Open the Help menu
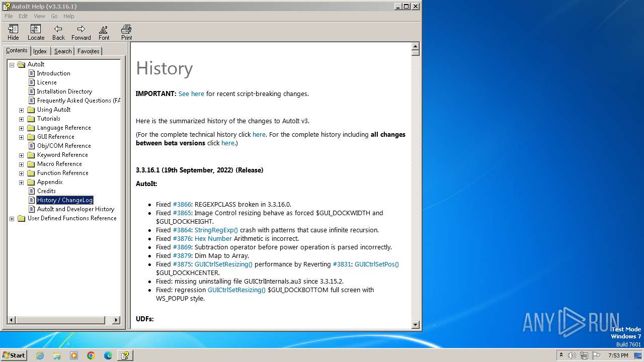644x362 pixels. click(68, 16)
